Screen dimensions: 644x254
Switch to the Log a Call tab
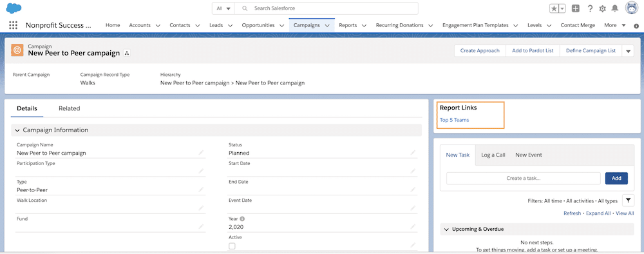[x=493, y=155]
